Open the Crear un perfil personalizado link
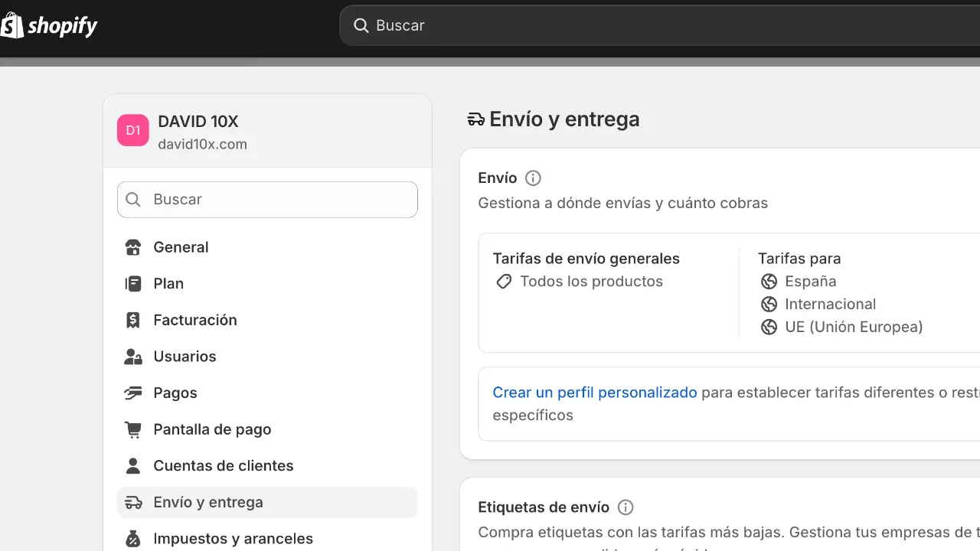 (594, 392)
